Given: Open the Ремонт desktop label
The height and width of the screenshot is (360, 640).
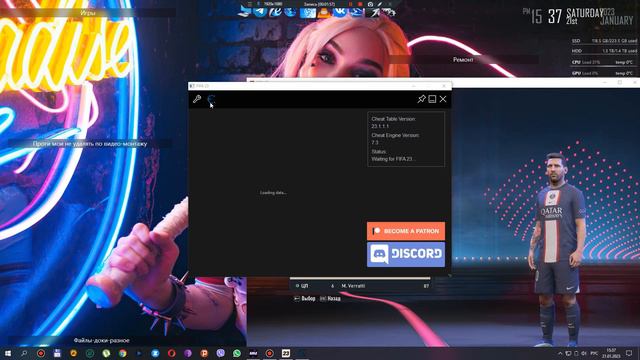Looking at the screenshot, I should [463, 60].
